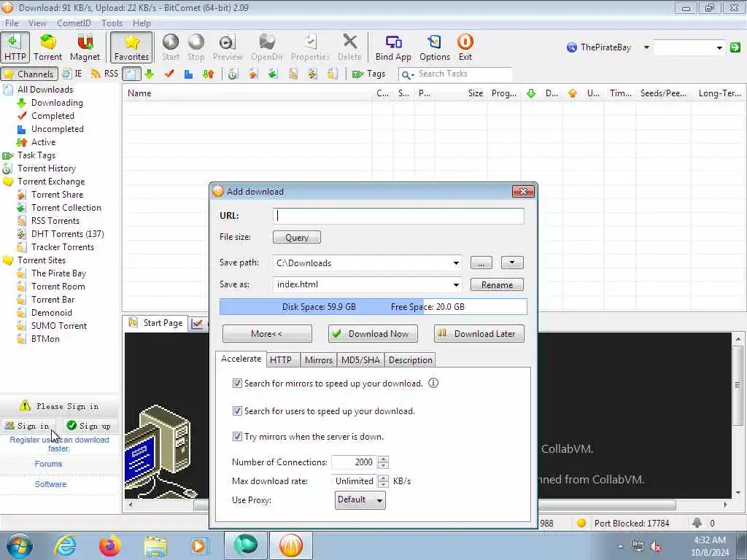
Task: Uncheck Search for users to speed up
Action: click(237, 411)
